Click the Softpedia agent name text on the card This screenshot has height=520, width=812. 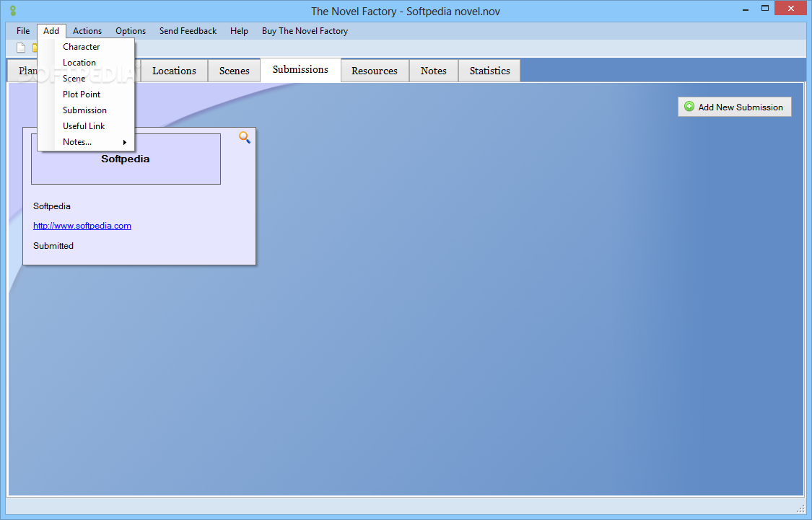coord(52,206)
